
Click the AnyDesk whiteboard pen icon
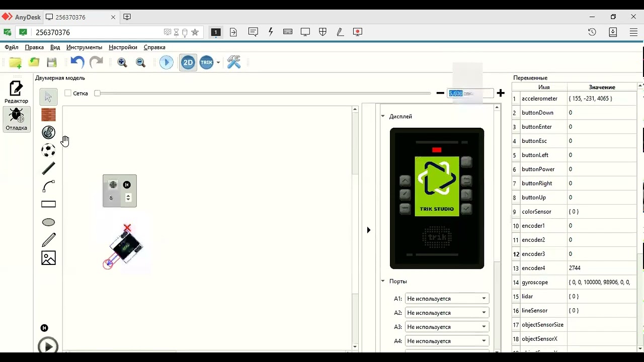340,32
